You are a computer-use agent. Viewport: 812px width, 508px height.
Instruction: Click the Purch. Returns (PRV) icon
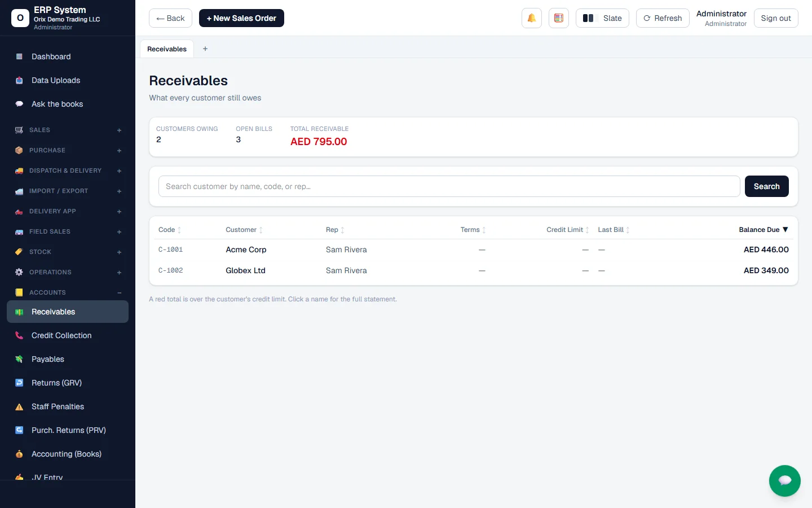tap(19, 430)
